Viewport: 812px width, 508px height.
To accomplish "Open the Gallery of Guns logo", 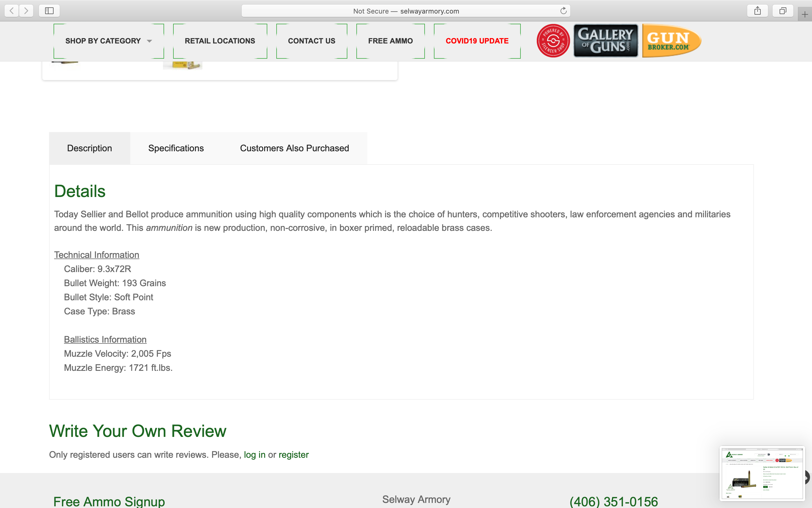I will [x=606, y=41].
